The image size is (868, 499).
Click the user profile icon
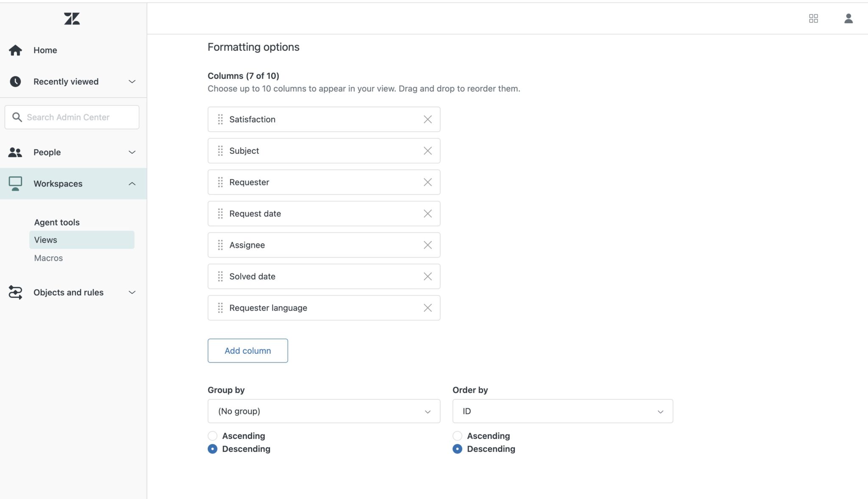(x=849, y=18)
